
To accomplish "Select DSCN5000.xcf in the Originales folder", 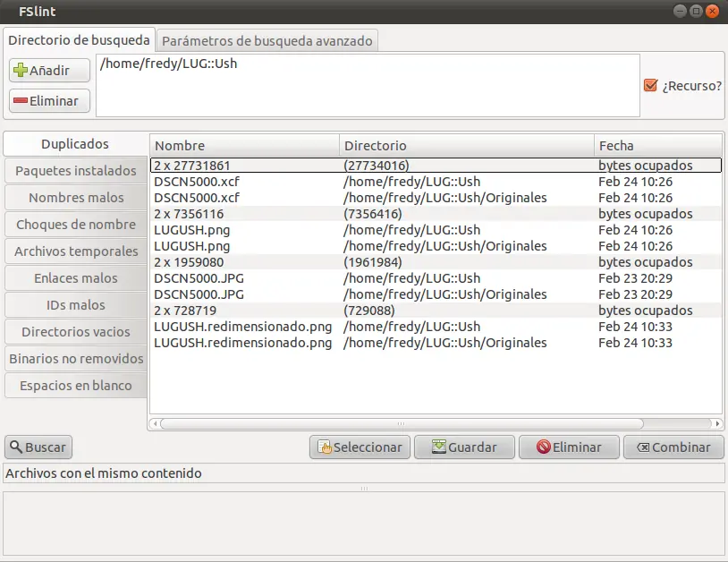I will (436, 198).
